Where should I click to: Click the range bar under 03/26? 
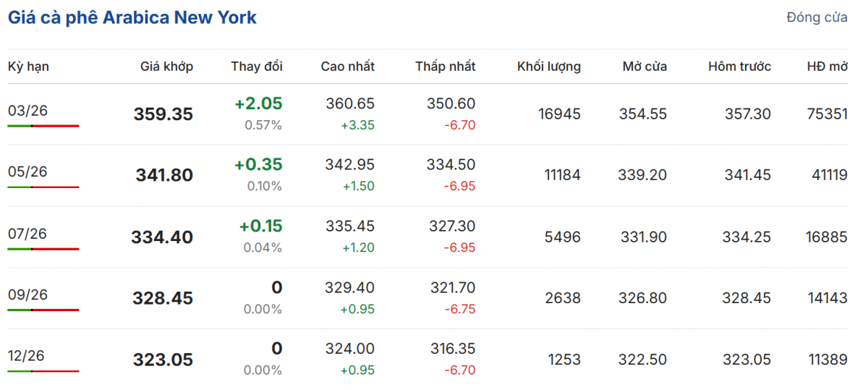[x=43, y=126]
